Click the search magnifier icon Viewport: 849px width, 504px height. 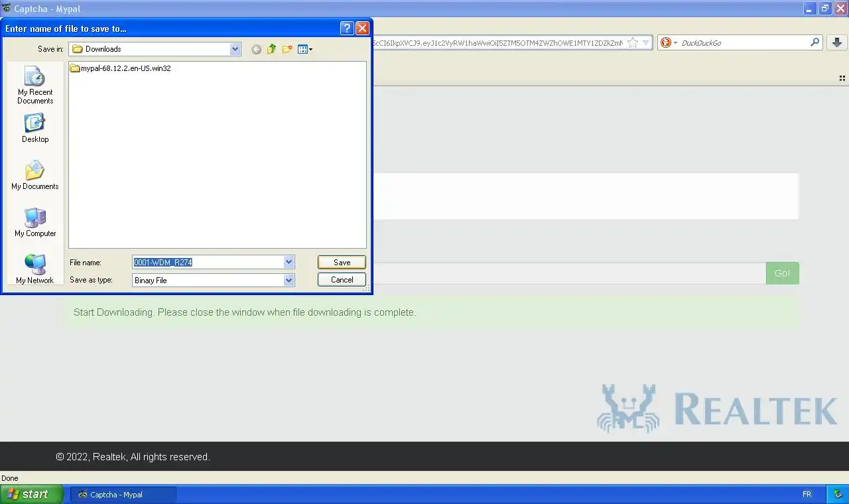click(x=815, y=42)
